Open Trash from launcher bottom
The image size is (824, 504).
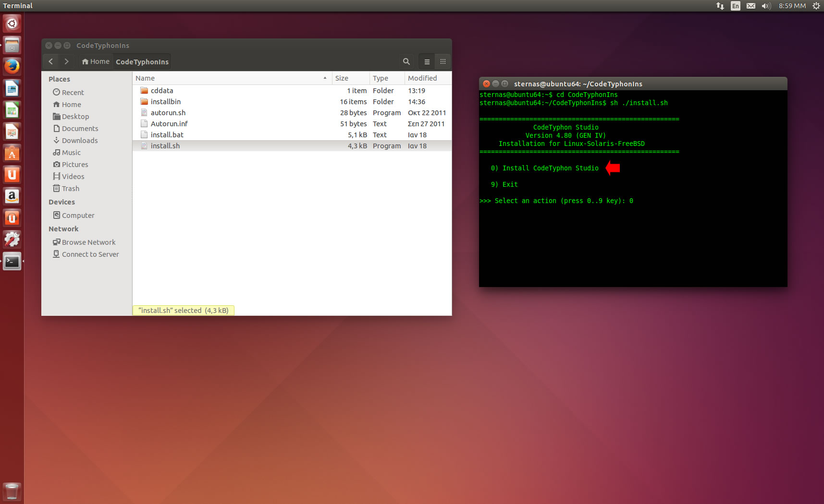click(12, 492)
